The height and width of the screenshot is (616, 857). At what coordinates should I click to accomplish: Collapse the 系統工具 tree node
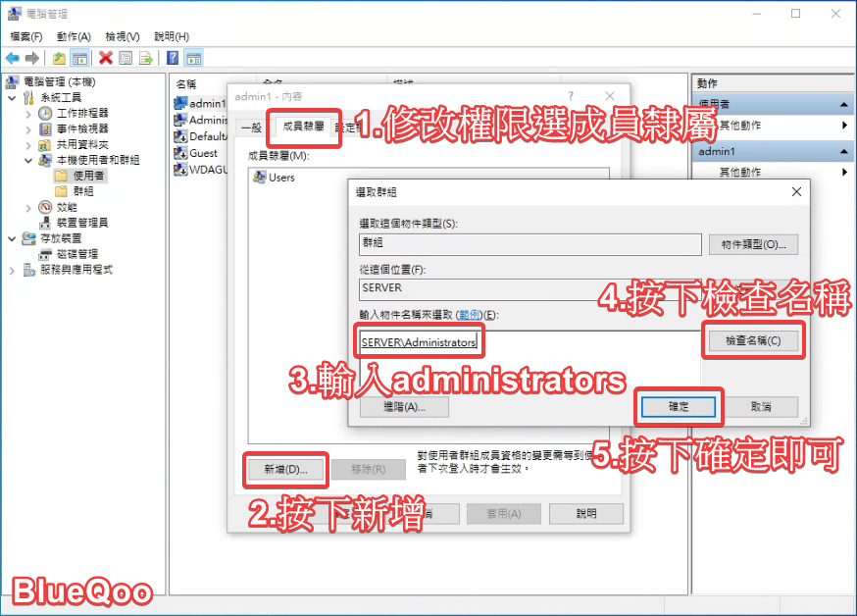(x=12, y=98)
